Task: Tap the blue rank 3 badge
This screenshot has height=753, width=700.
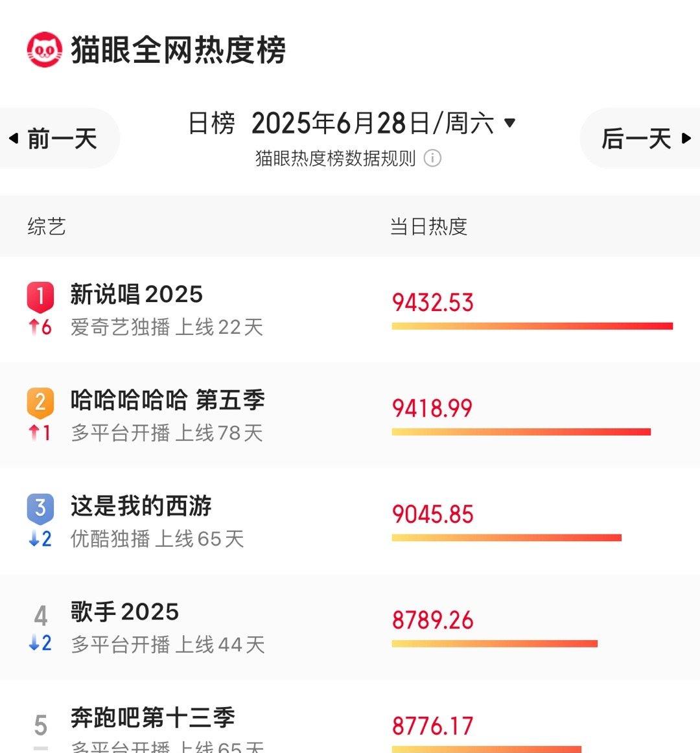Action: point(40,508)
